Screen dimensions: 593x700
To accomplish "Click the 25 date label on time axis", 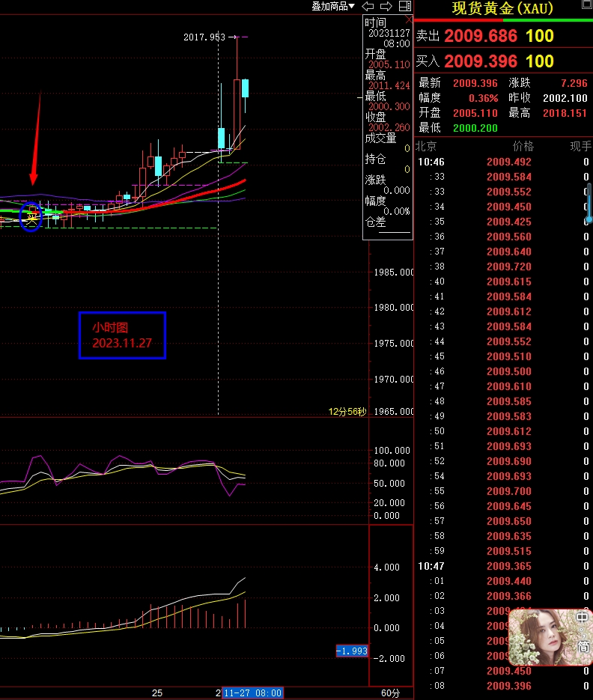I will 157,693.
